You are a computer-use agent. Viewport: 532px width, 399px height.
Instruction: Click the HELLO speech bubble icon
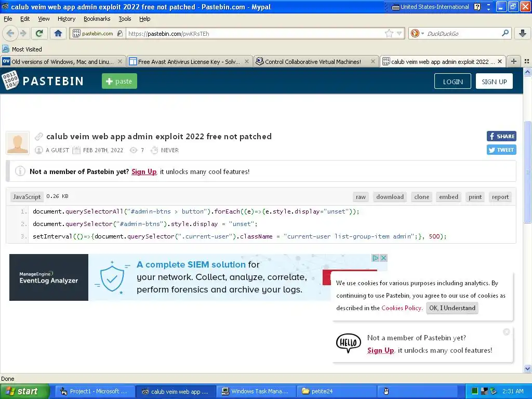coord(349,343)
